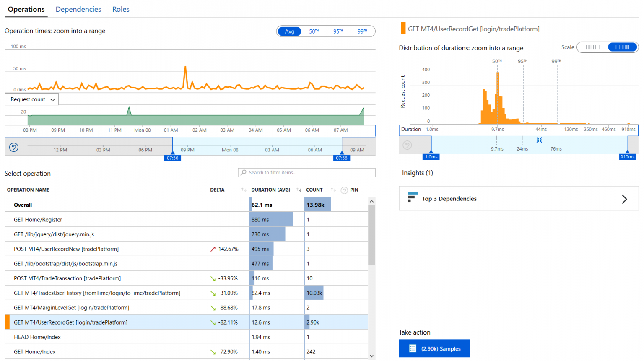The height and width of the screenshot is (361, 644).
Task: Click the sort arrows beside DURATION (AVG)
Action: 299,190
